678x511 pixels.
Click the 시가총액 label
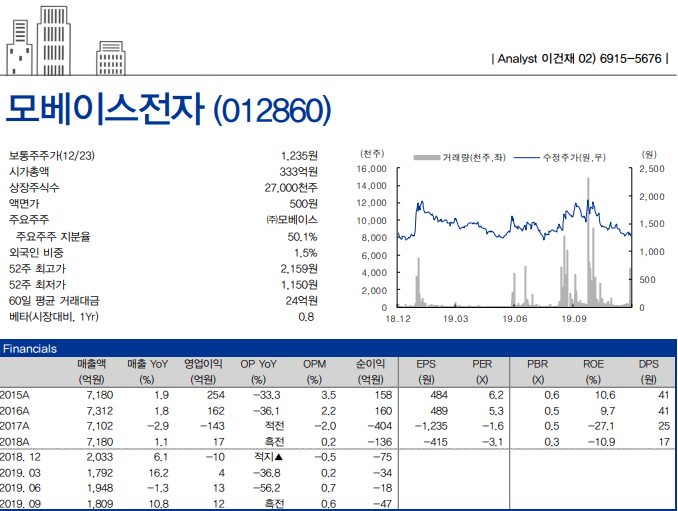(29, 172)
